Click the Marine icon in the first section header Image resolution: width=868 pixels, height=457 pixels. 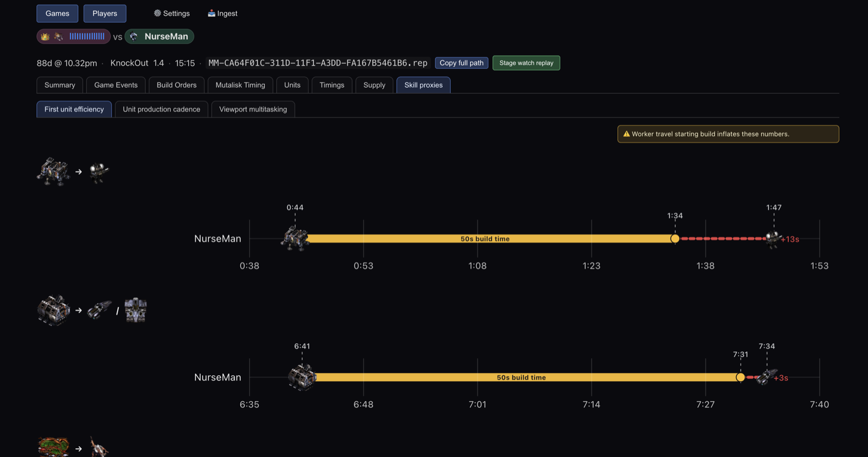tap(99, 172)
